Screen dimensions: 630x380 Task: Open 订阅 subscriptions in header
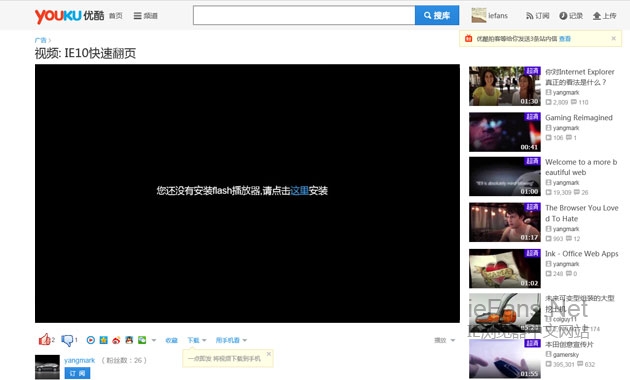coord(538,16)
